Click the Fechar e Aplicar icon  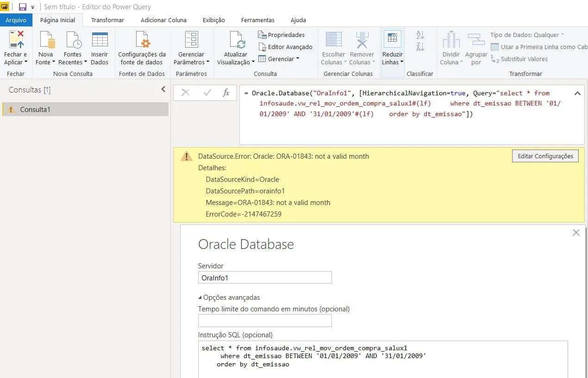click(x=16, y=40)
